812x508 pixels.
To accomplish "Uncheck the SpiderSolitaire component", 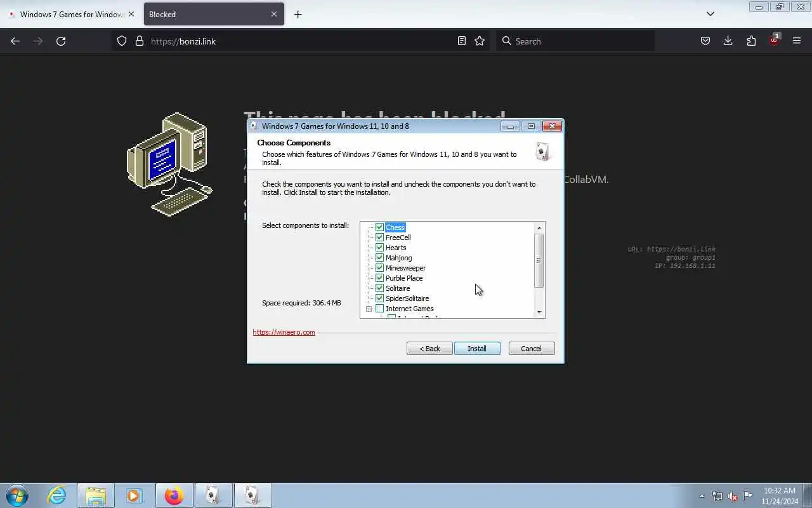I will click(x=379, y=298).
